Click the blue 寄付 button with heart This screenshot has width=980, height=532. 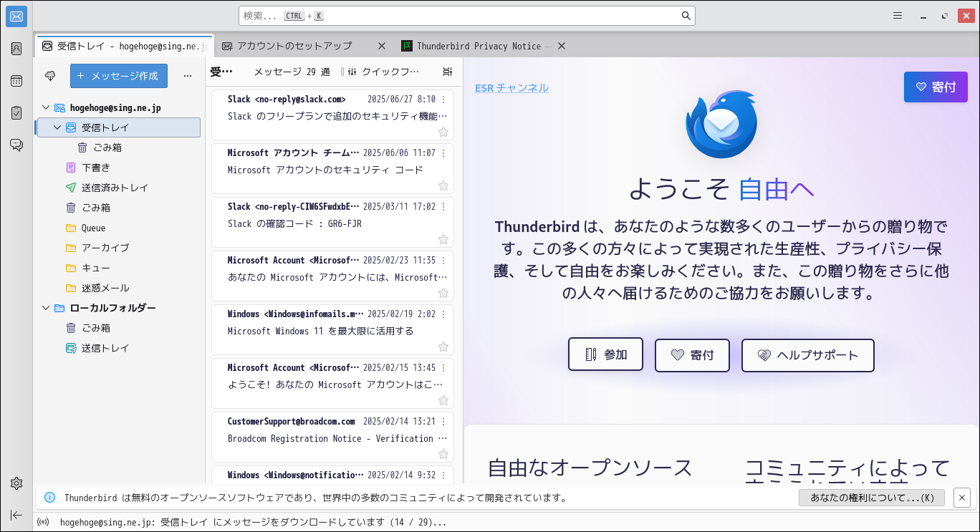[936, 87]
